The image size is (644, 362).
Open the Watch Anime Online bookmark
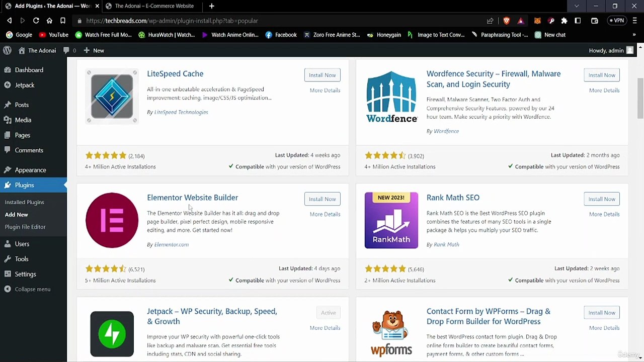[230, 35]
